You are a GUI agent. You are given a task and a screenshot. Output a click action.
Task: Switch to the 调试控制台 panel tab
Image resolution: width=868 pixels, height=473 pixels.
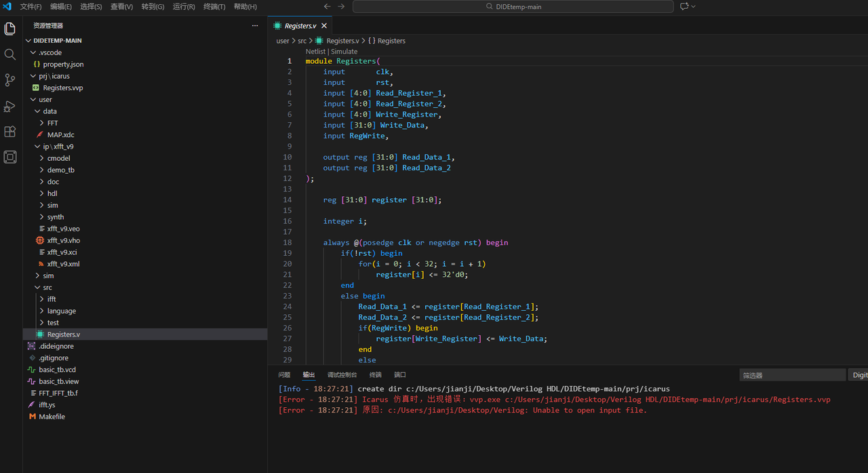pyautogui.click(x=342, y=375)
